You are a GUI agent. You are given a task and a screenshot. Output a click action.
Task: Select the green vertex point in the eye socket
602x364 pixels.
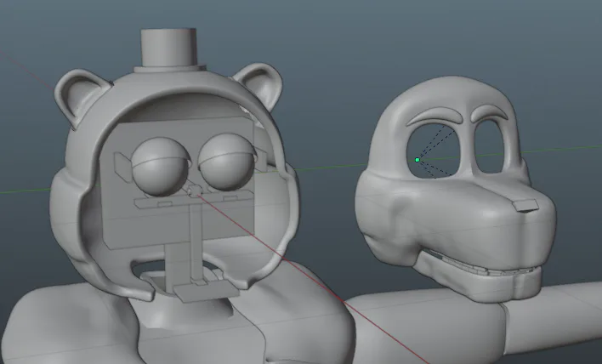pos(417,160)
